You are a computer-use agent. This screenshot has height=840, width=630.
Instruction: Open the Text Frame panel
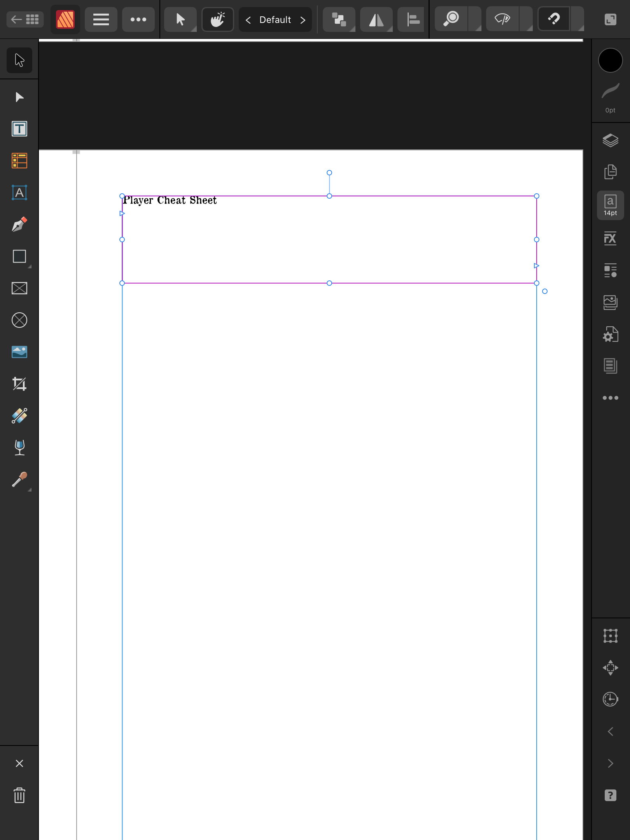click(611, 366)
